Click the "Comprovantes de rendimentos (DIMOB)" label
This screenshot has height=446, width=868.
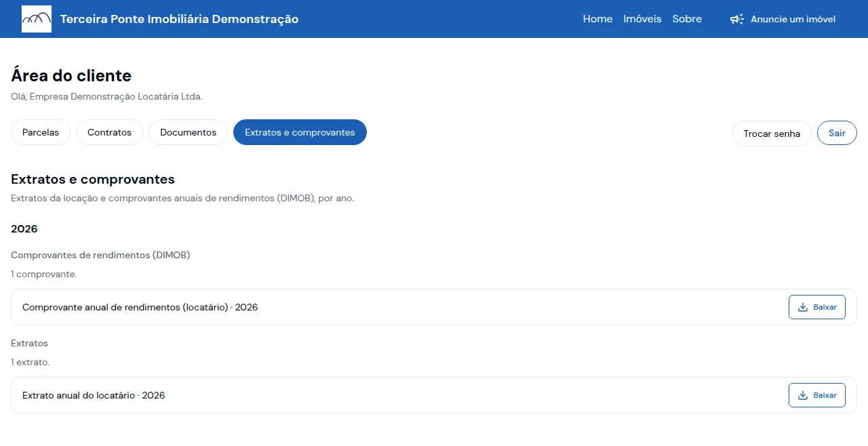click(x=100, y=255)
